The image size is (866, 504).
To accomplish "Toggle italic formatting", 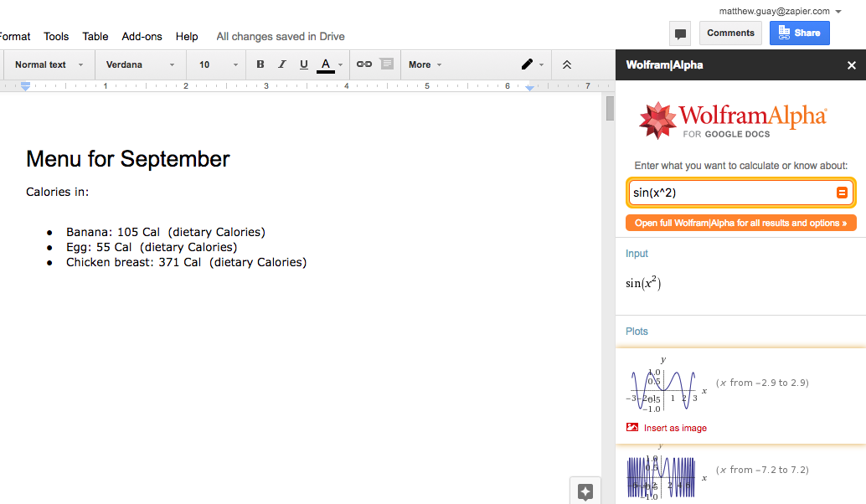I will [282, 64].
